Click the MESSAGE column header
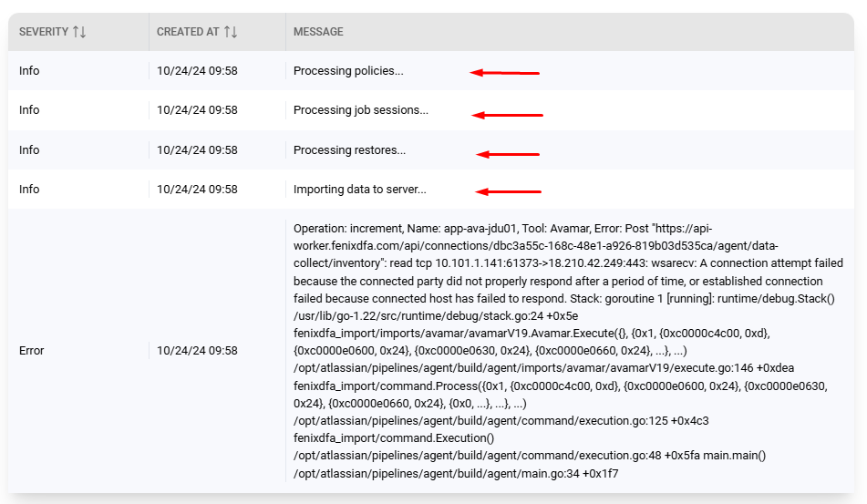The image size is (867, 504). [318, 32]
